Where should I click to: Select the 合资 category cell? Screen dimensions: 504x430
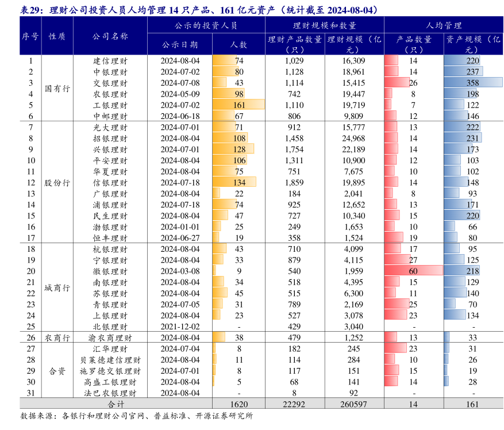coord(57,371)
